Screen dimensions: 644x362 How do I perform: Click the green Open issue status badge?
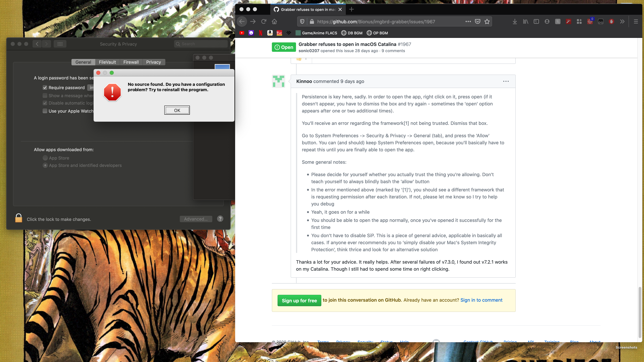tap(284, 47)
